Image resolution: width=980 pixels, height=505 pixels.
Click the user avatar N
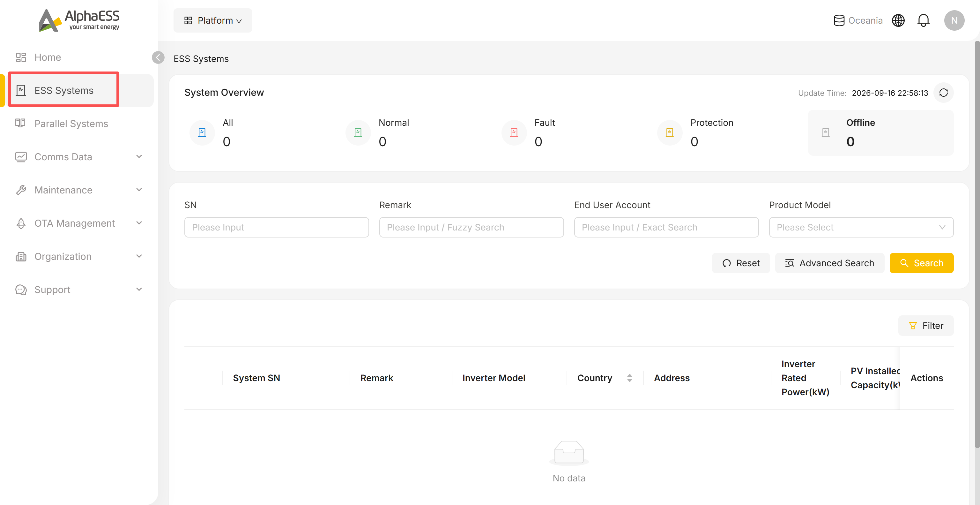tap(954, 20)
